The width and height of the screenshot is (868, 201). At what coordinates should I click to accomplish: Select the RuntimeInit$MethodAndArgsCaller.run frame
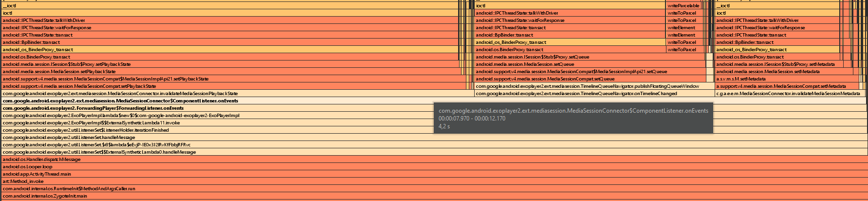coord(434,189)
